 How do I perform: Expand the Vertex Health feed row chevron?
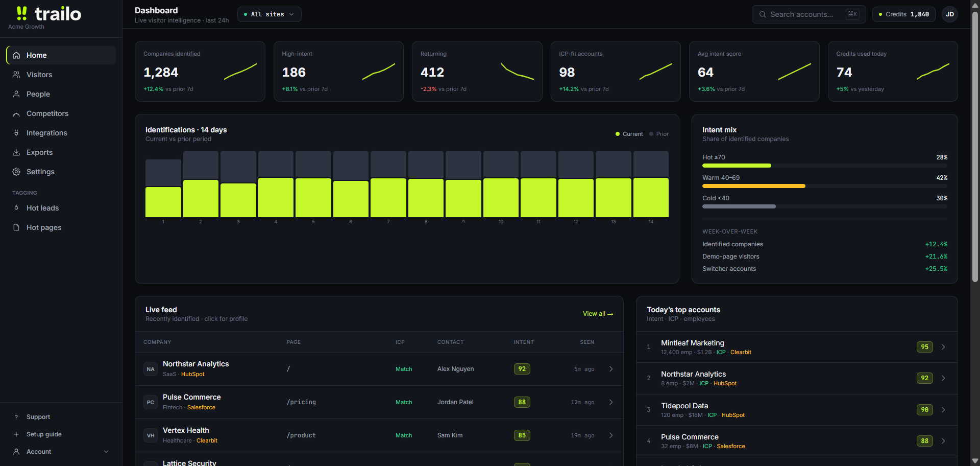coord(611,435)
